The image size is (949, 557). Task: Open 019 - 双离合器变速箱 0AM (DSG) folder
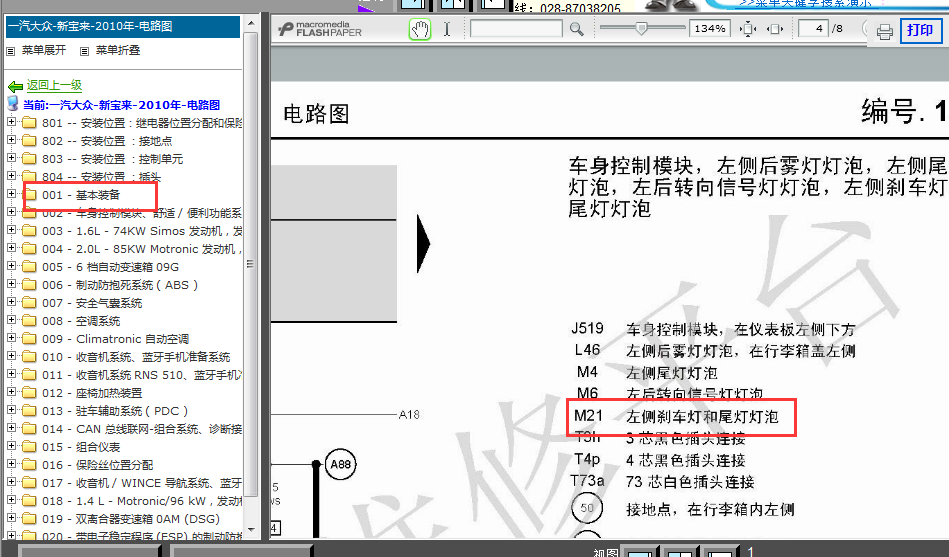coord(131,519)
